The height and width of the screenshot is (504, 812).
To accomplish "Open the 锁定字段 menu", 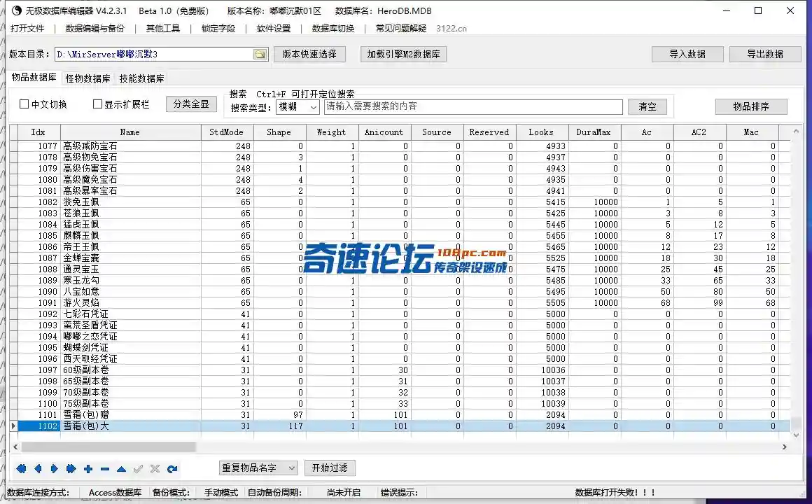I will click(x=218, y=29).
